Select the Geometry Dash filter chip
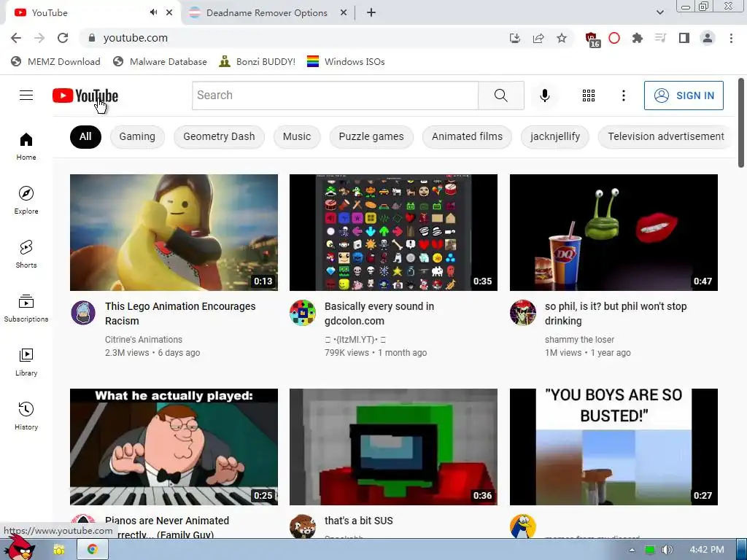747x560 pixels. (x=219, y=136)
